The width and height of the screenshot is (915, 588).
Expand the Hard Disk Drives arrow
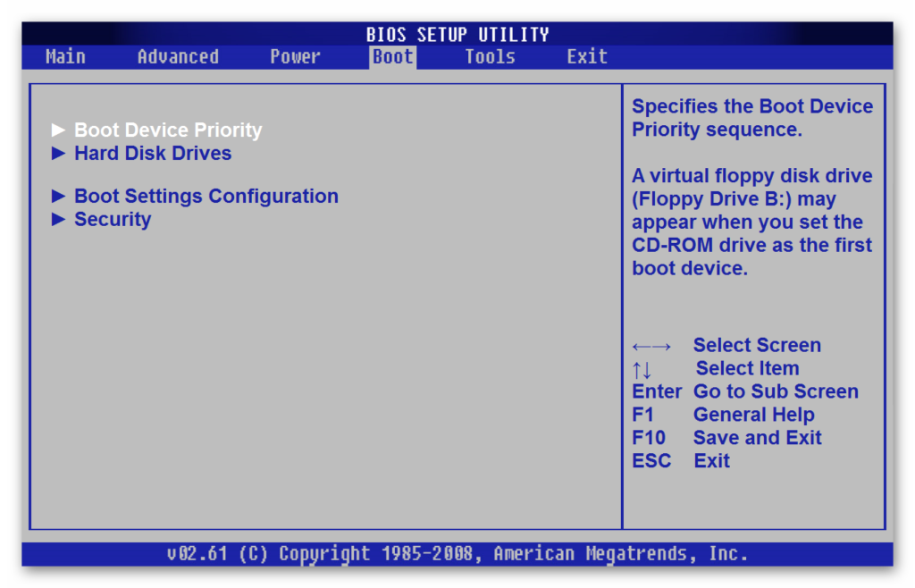point(59,154)
